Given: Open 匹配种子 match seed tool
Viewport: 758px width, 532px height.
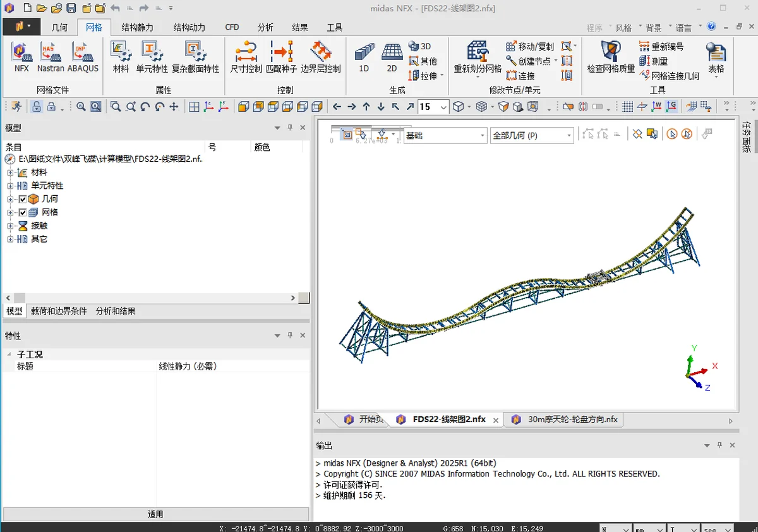Looking at the screenshot, I should (281, 57).
